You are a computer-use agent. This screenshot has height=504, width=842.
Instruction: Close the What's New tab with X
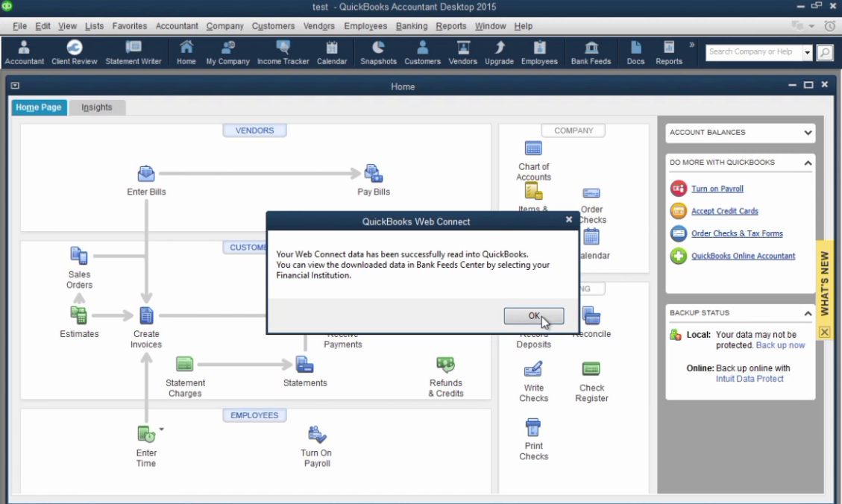pyautogui.click(x=825, y=333)
